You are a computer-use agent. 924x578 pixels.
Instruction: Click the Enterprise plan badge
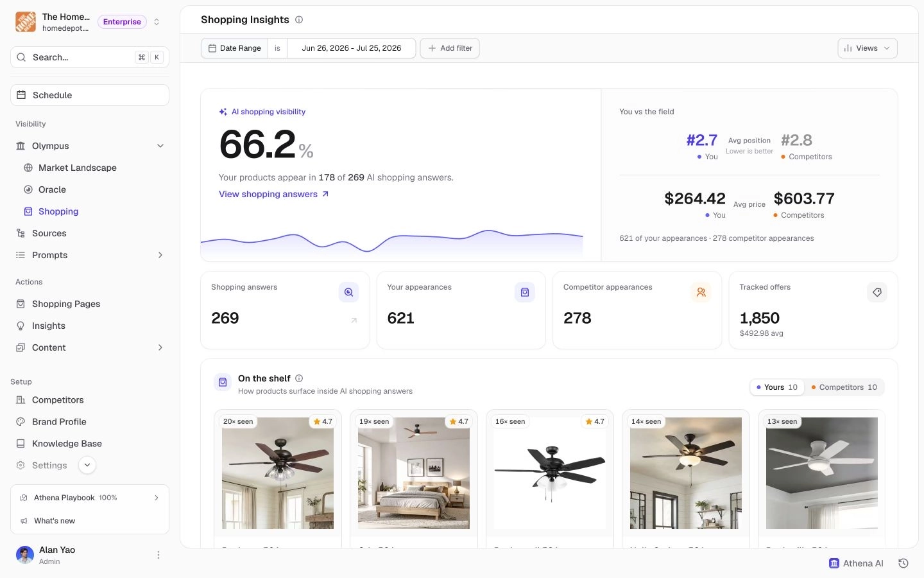(122, 22)
